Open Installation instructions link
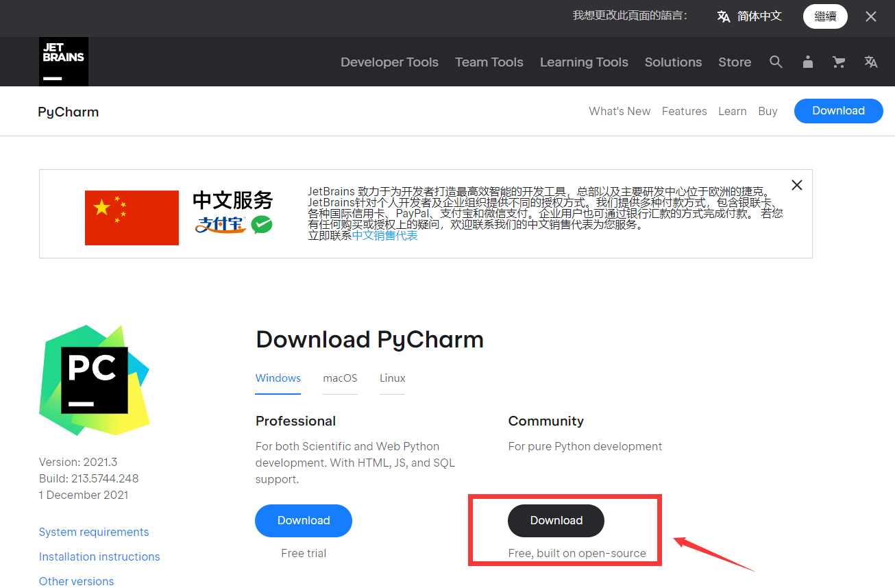This screenshot has width=895, height=588. [x=99, y=556]
